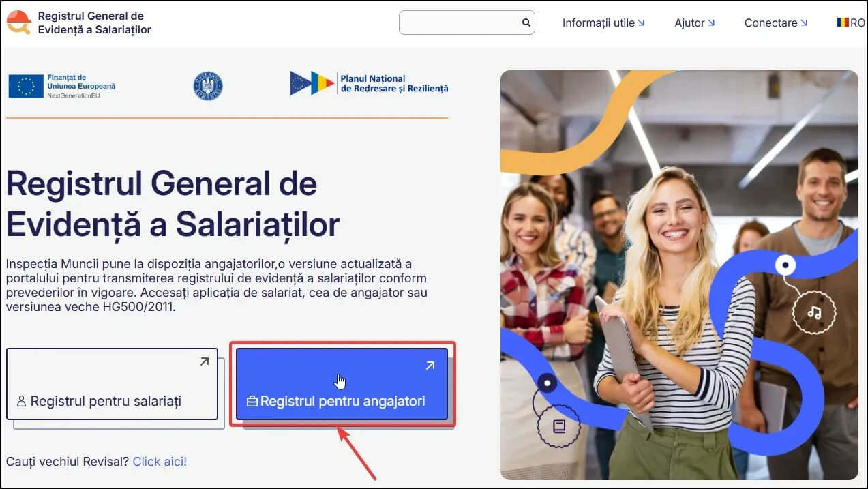Follow the Click aici! link

(160, 462)
